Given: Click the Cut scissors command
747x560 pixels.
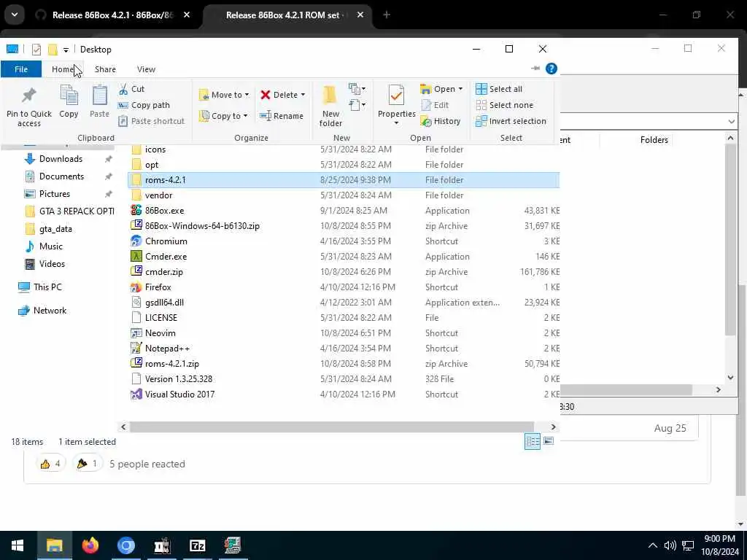Looking at the screenshot, I should 132,89.
